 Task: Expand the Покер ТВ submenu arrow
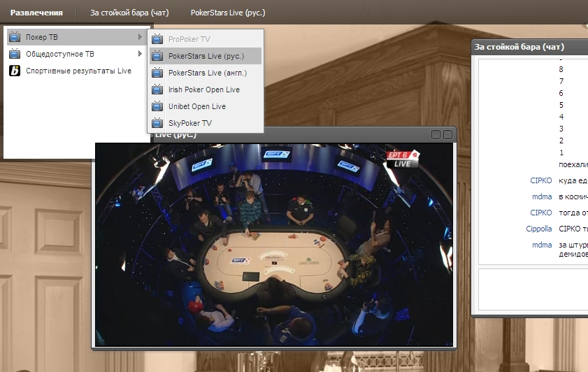(x=140, y=37)
